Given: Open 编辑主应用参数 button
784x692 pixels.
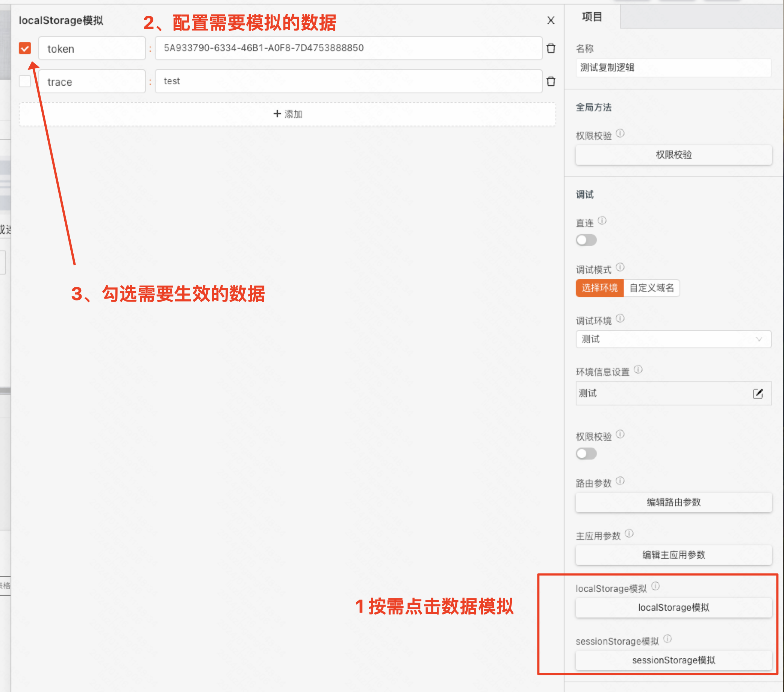Looking at the screenshot, I should pyautogui.click(x=674, y=555).
